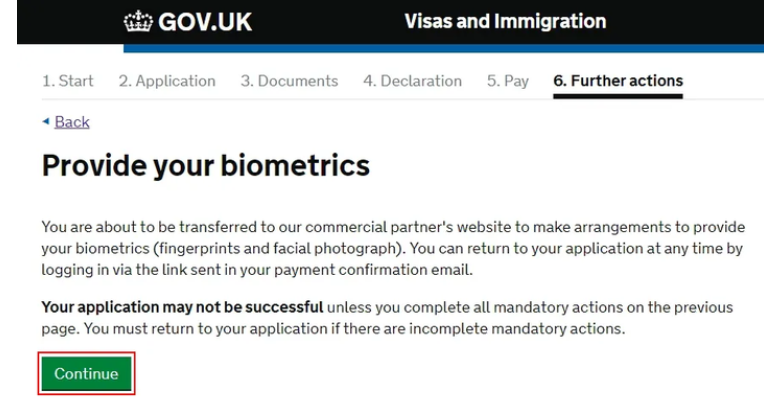The height and width of the screenshot is (400, 764).
Task: Click the bold application warning text
Action: click(x=182, y=307)
